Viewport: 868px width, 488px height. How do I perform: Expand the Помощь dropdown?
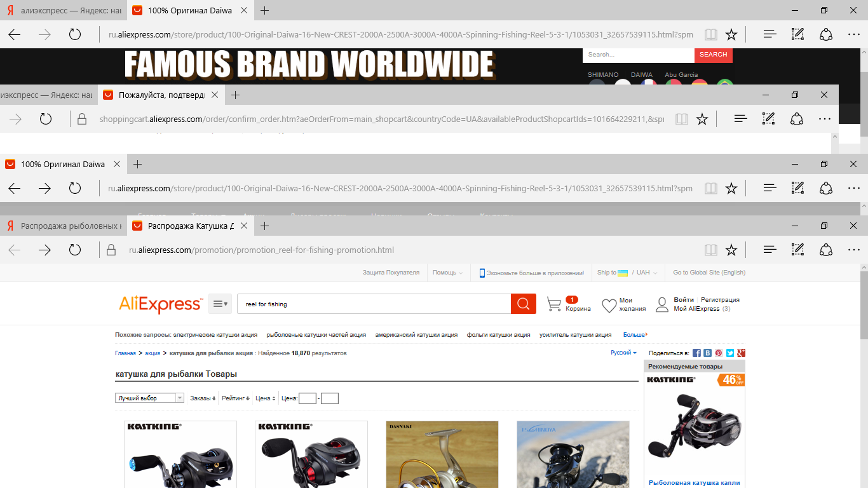coord(447,273)
